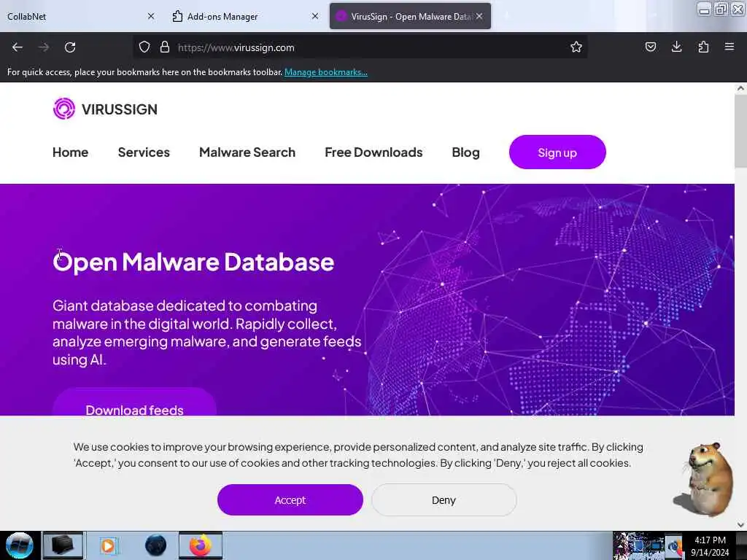Screen dimensions: 747x560
Task: Accept cookies with the Accept button
Action: pos(290,500)
